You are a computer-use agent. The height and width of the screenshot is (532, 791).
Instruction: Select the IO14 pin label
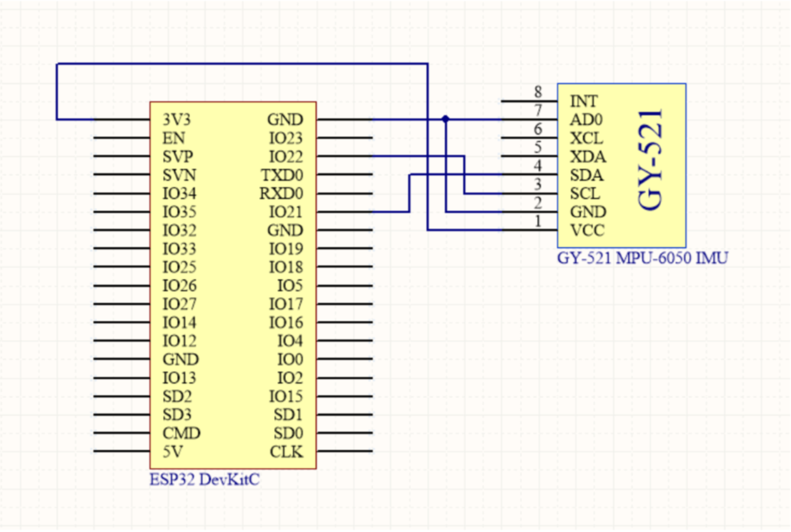(x=179, y=322)
